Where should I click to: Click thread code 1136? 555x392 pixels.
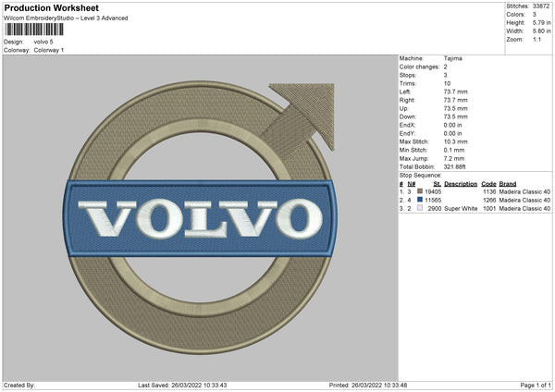click(x=489, y=191)
